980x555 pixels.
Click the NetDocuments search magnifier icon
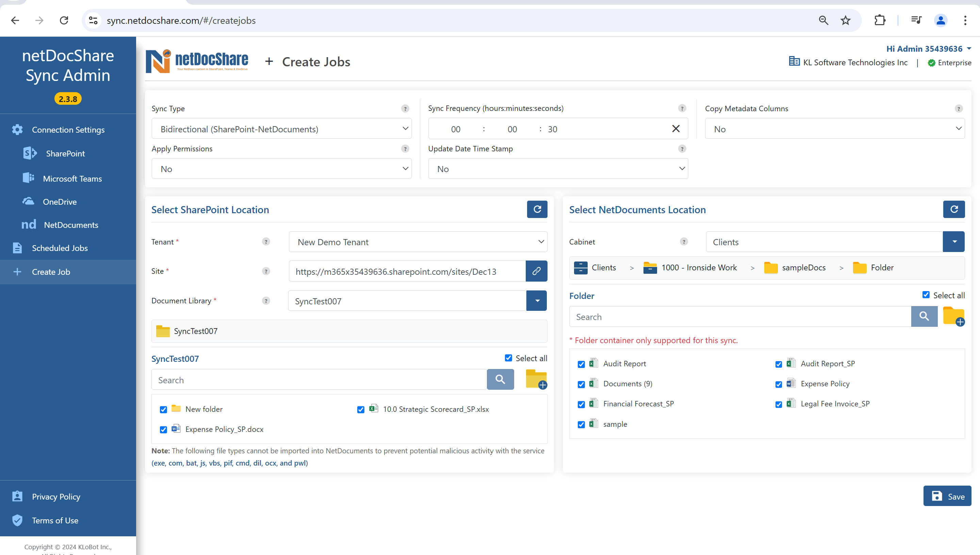[924, 316]
